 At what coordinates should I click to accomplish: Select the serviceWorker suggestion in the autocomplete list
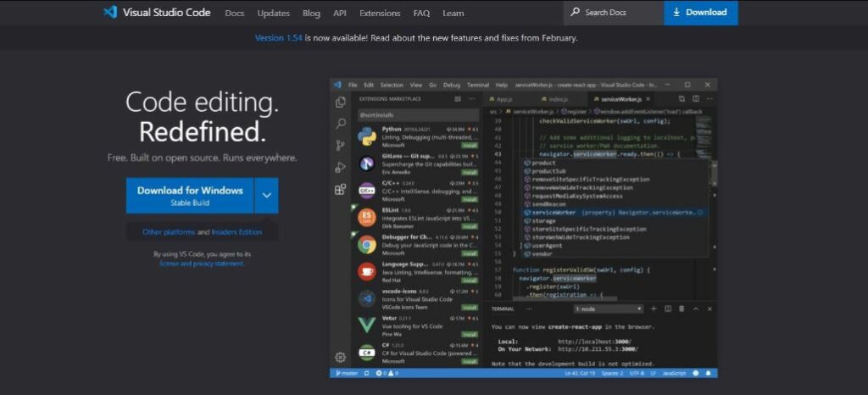click(x=616, y=213)
